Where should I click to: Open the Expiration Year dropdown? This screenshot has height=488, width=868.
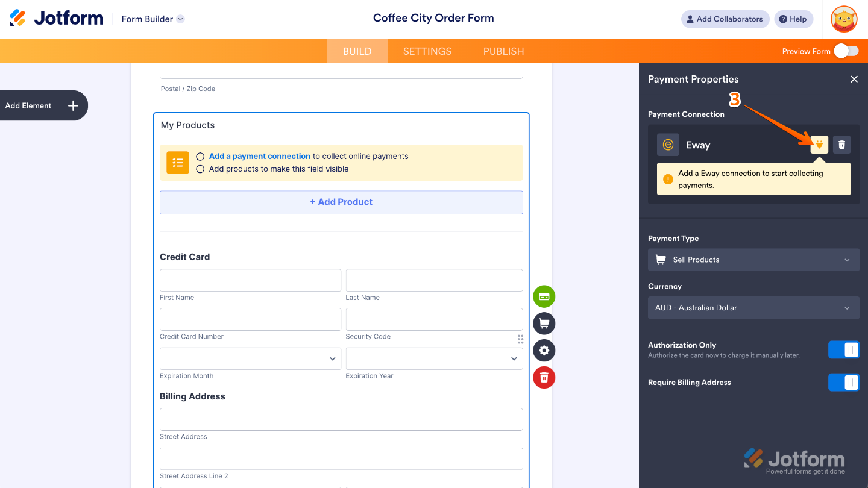pos(434,358)
